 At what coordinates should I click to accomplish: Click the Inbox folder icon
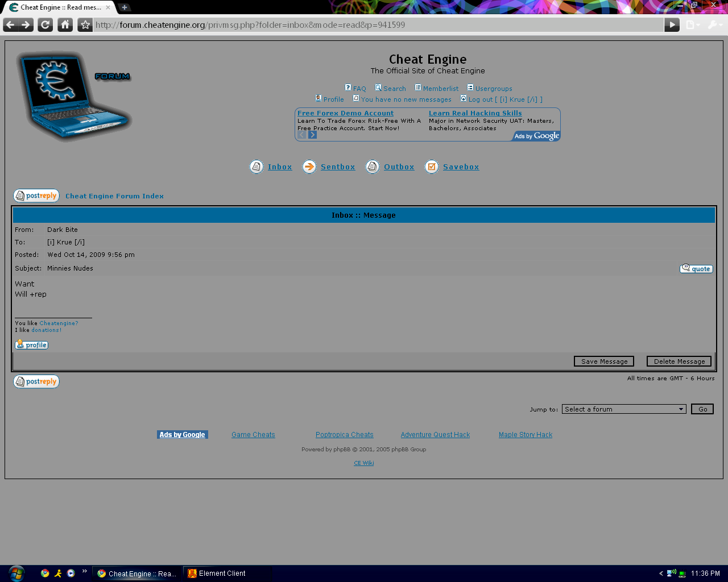(257, 167)
